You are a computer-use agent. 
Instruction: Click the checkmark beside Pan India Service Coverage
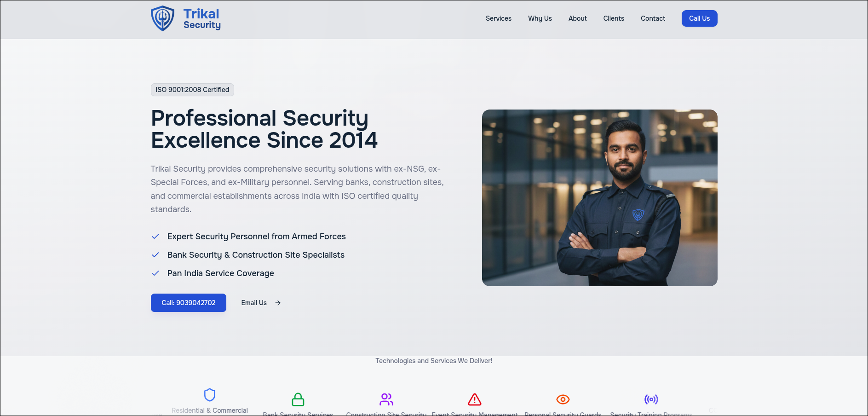click(155, 273)
